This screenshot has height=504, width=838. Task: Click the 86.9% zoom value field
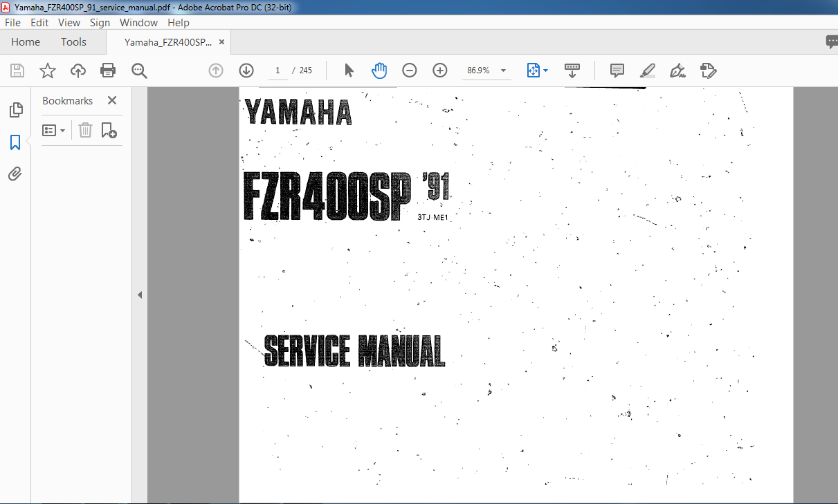click(x=478, y=71)
